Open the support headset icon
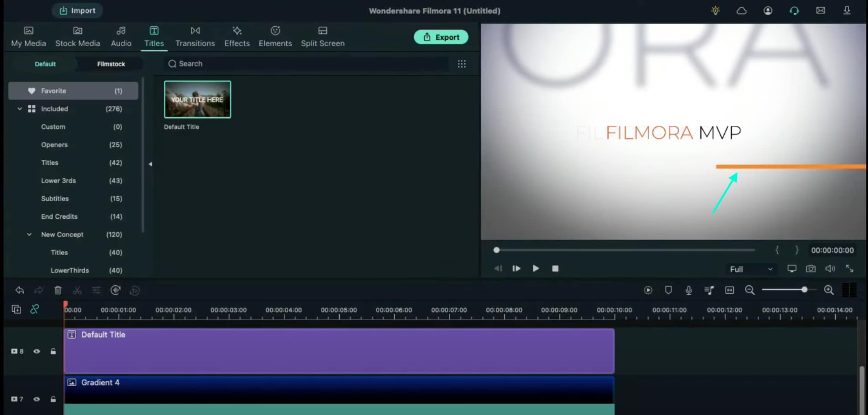Screen dimensions: 868x415 coord(794,11)
